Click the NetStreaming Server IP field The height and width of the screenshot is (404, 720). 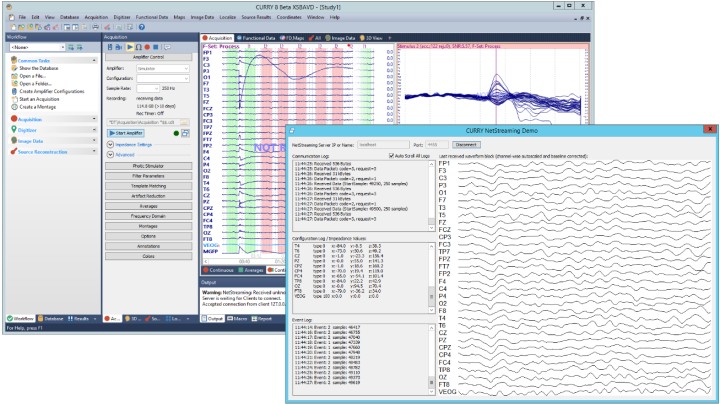point(383,145)
